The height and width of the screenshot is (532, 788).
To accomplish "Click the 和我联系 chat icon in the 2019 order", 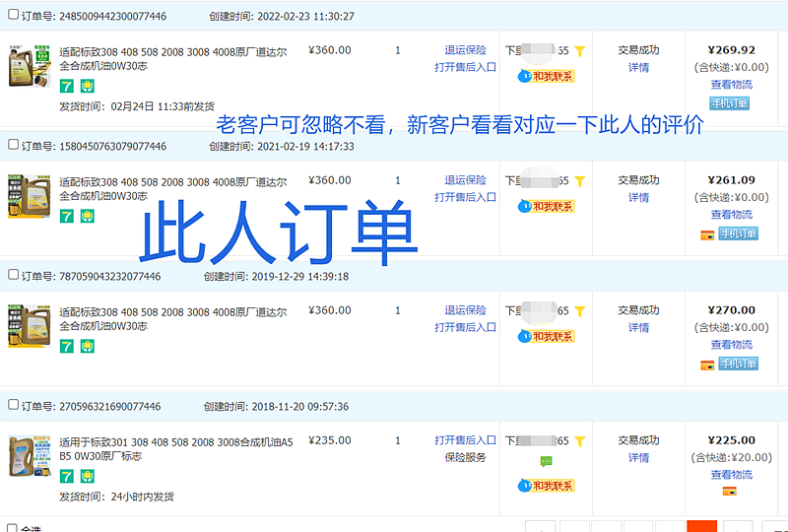I will pyautogui.click(x=546, y=337).
